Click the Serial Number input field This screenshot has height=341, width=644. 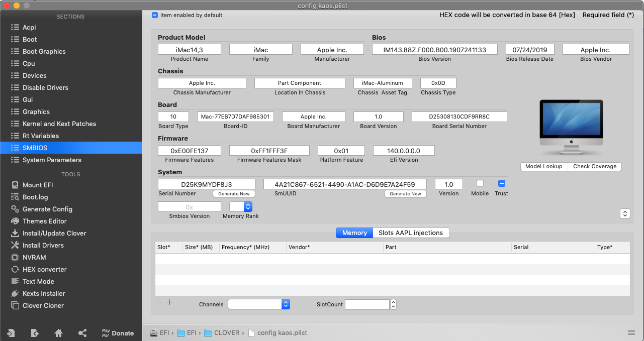206,184
